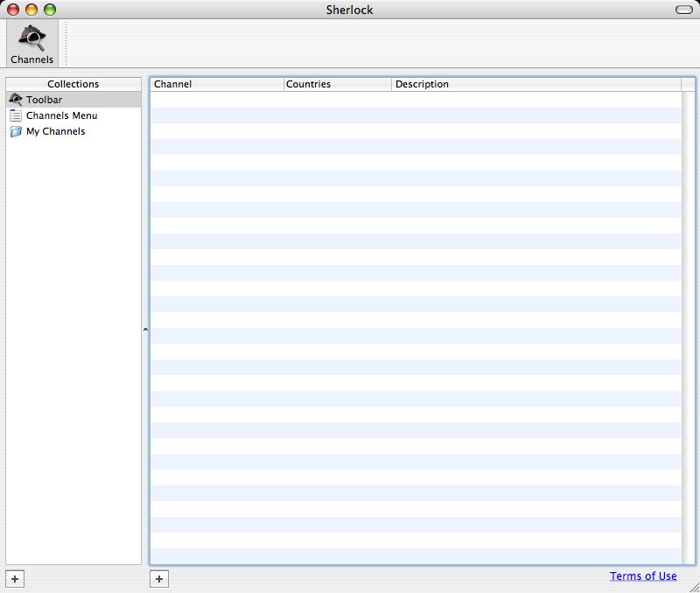This screenshot has width=700, height=593.
Task: Zoom the Sherlock window with green button
Action: point(50,10)
